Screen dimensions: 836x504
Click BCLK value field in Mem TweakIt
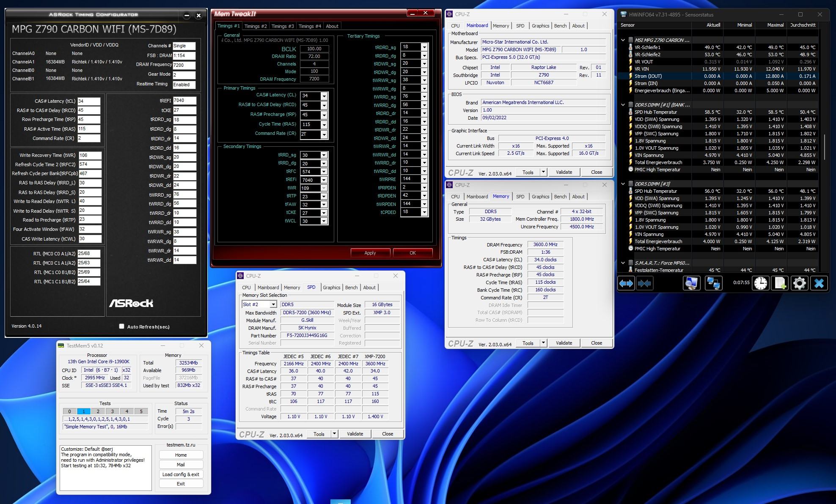coord(314,49)
